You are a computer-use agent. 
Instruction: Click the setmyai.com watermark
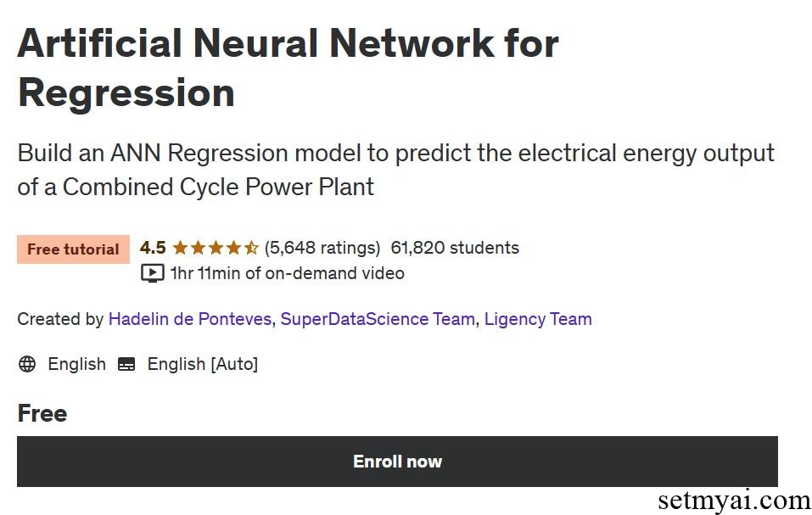tap(734, 501)
